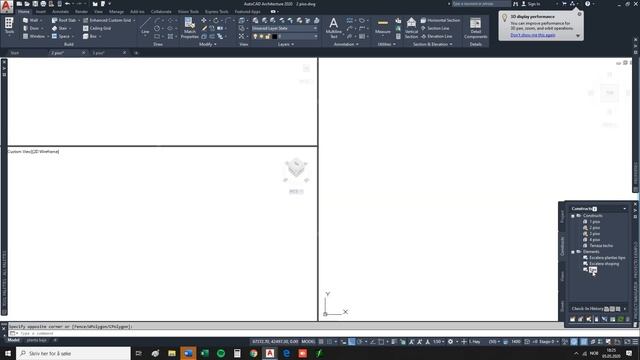Select the Multiline Text tool
The image size is (640, 360).
click(333, 28)
